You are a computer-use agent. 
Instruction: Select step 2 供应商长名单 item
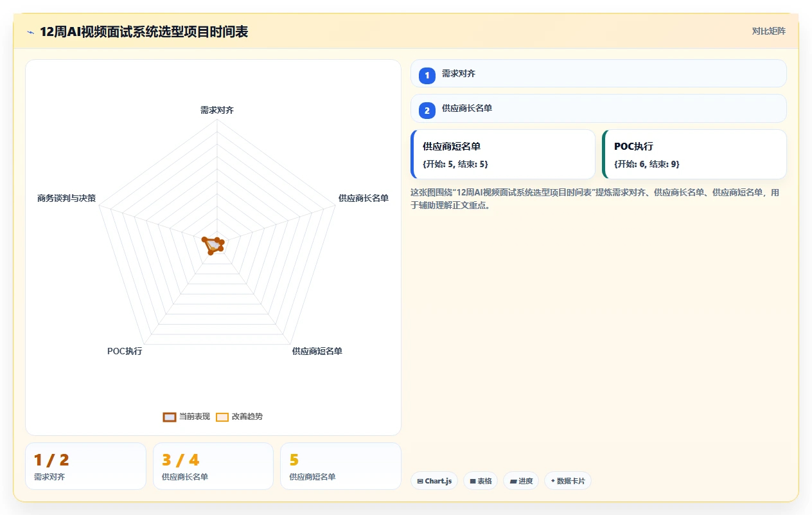coord(598,108)
